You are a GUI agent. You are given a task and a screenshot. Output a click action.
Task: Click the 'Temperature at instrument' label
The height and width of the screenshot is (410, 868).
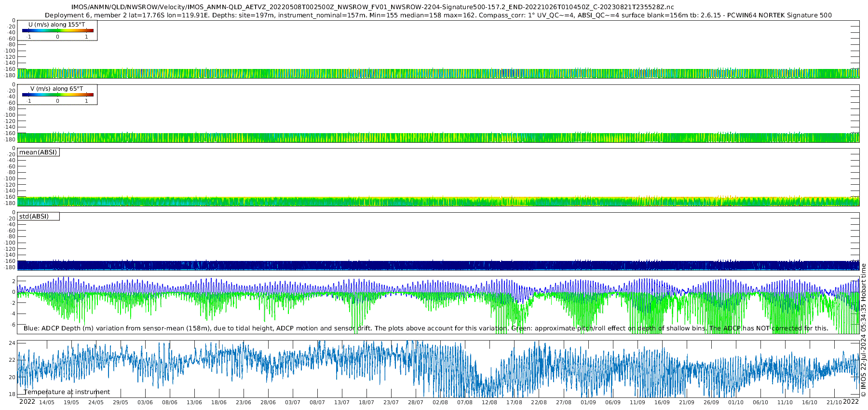click(67, 392)
